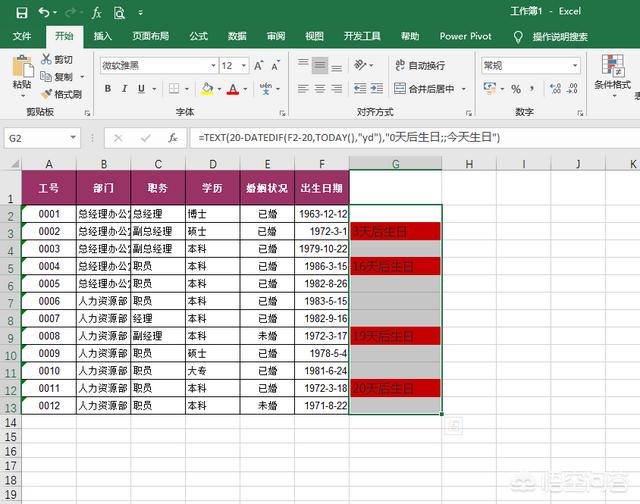This screenshot has width=640, height=504.
Task: Align cell text to the left
Action: coord(303,89)
